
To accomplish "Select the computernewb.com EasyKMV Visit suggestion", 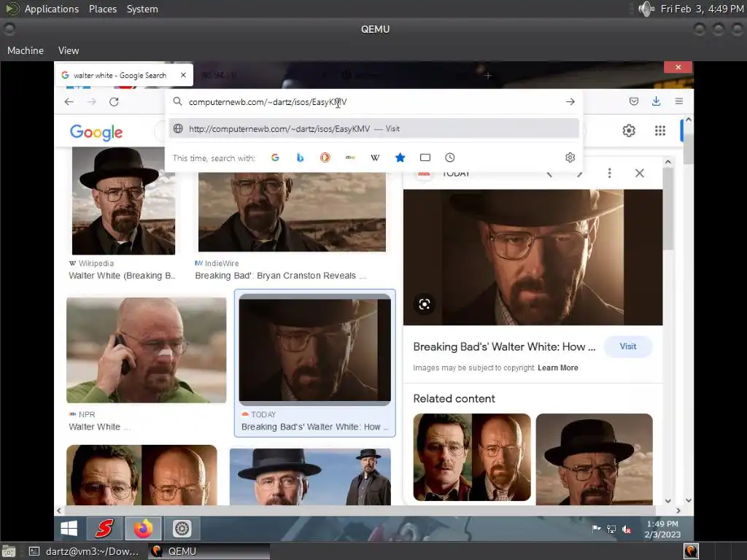I will click(374, 128).
